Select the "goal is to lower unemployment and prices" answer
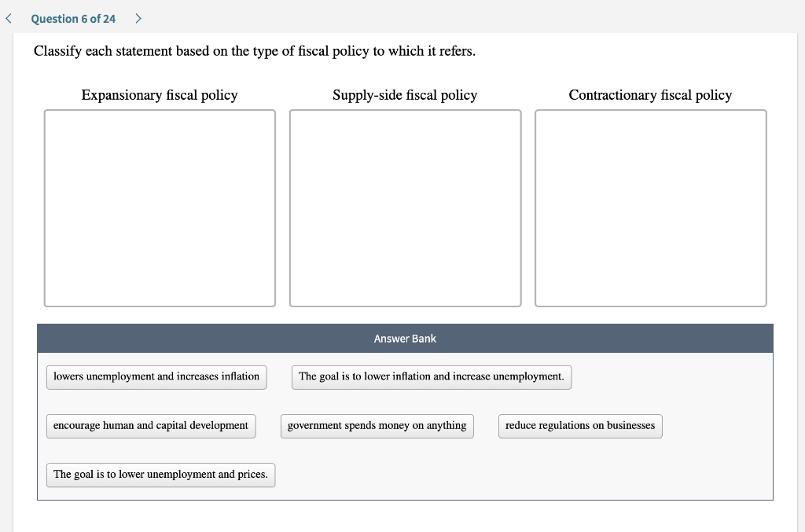The image size is (805, 532). (x=160, y=475)
